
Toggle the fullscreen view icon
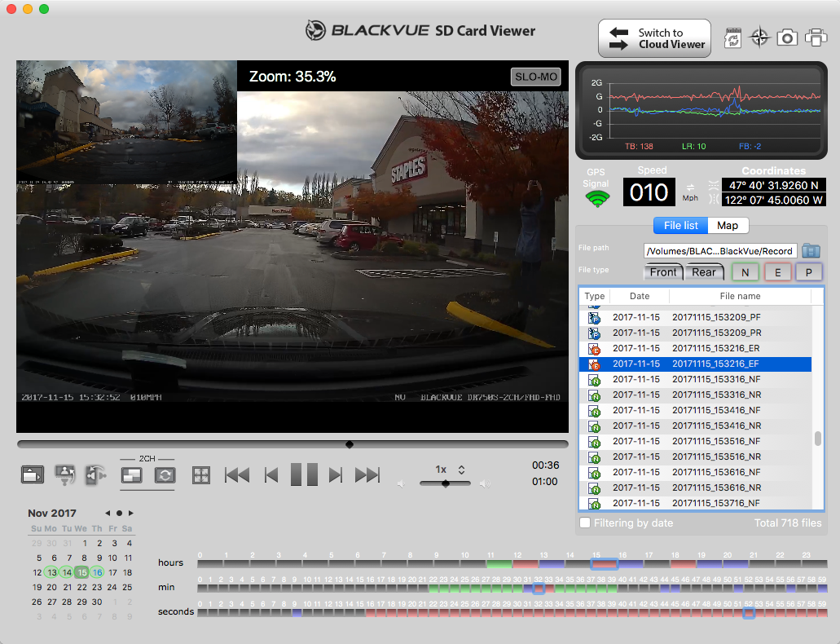tap(200, 475)
